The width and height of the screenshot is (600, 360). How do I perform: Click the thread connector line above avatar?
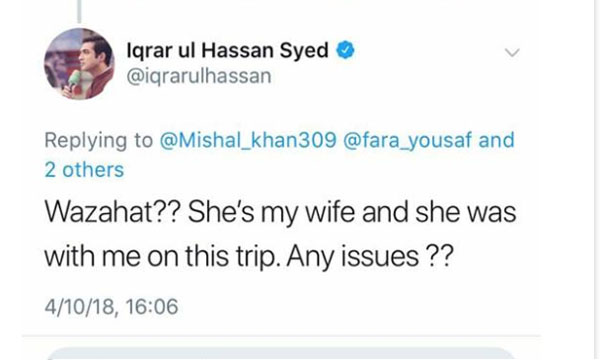point(79,11)
